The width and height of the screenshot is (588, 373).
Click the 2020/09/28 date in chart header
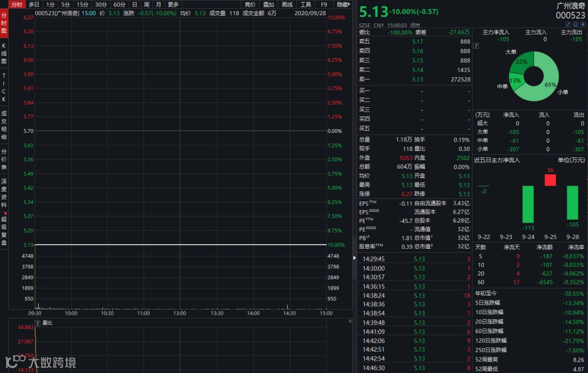pos(310,13)
